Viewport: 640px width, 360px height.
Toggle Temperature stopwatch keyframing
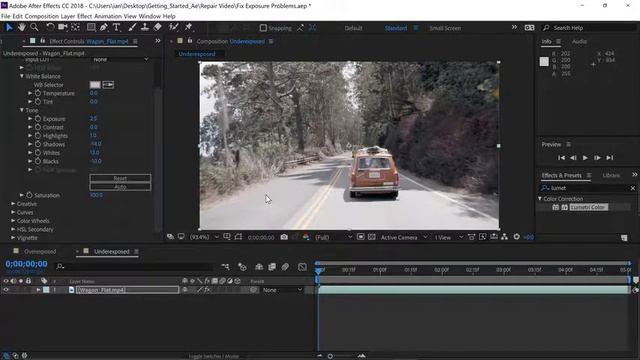pos(38,93)
